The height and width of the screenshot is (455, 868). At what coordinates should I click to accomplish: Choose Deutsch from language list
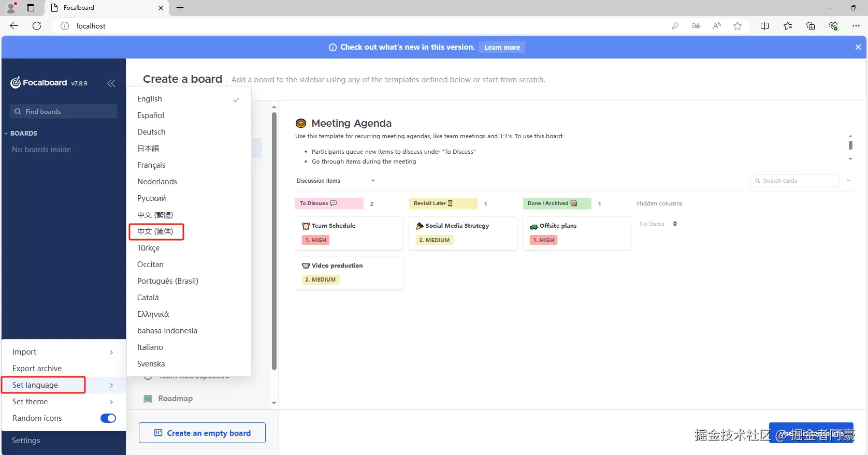[151, 132]
